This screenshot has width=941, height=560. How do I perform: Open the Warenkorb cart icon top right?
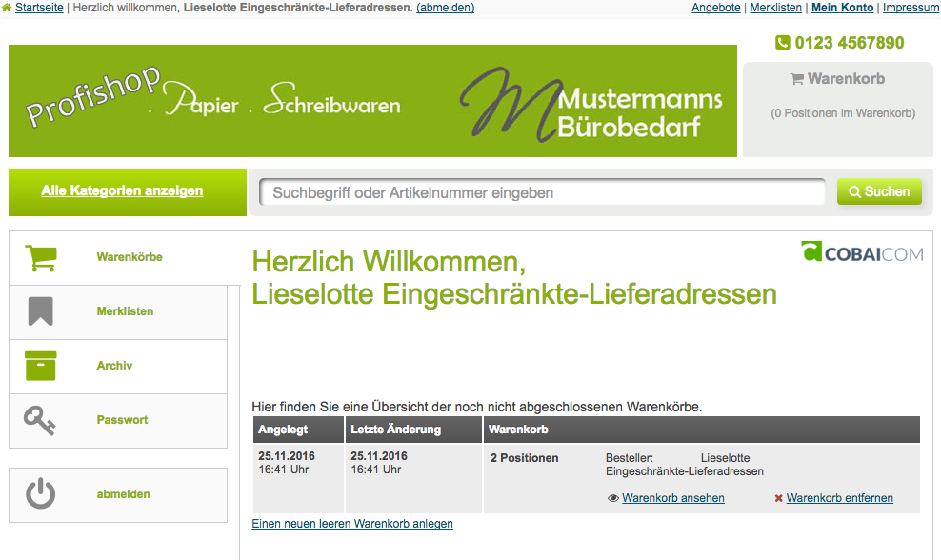[795, 79]
